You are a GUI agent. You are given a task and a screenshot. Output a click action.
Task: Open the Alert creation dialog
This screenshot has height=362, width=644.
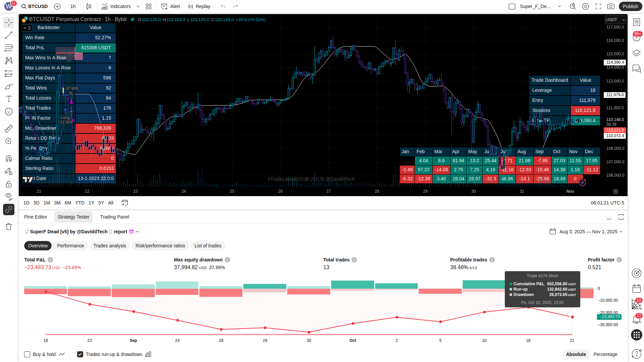coord(170,6)
